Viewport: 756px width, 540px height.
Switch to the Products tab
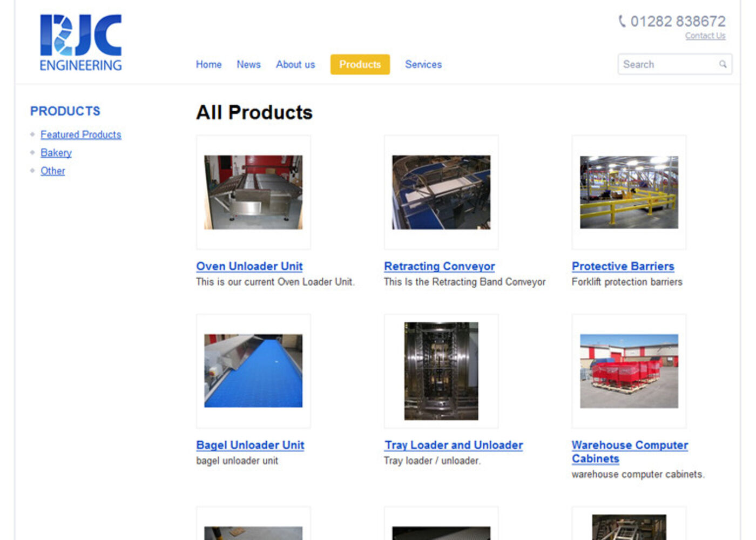pyautogui.click(x=360, y=64)
